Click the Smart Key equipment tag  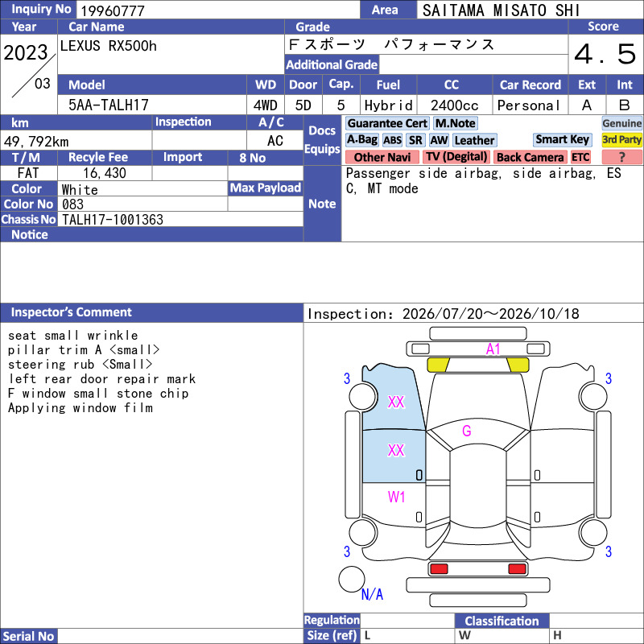(562, 139)
